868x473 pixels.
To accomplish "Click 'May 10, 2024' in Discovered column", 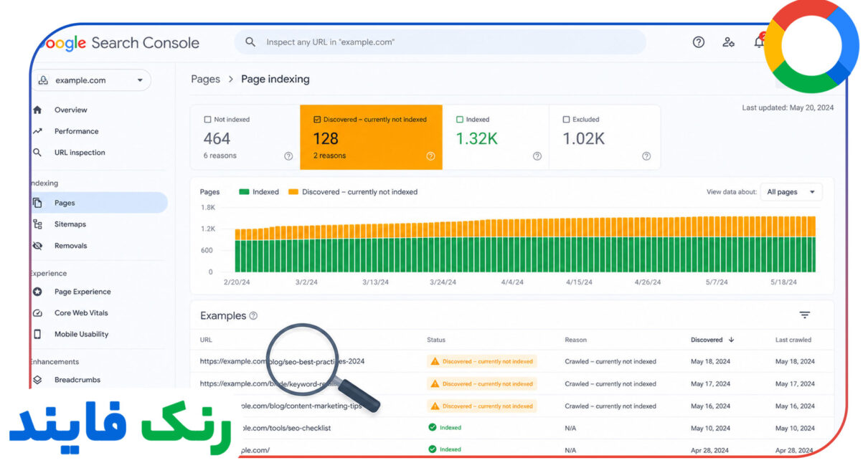I will coord(710,428).
